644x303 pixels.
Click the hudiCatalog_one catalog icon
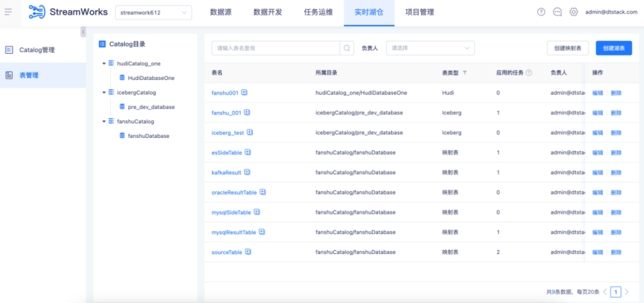tap(112, 63)
